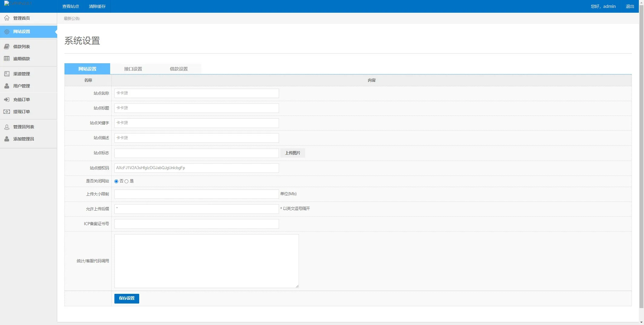This screenshot has height=325, width=644.
Task: Click the 保存设置 button
Action: (126, 298)
